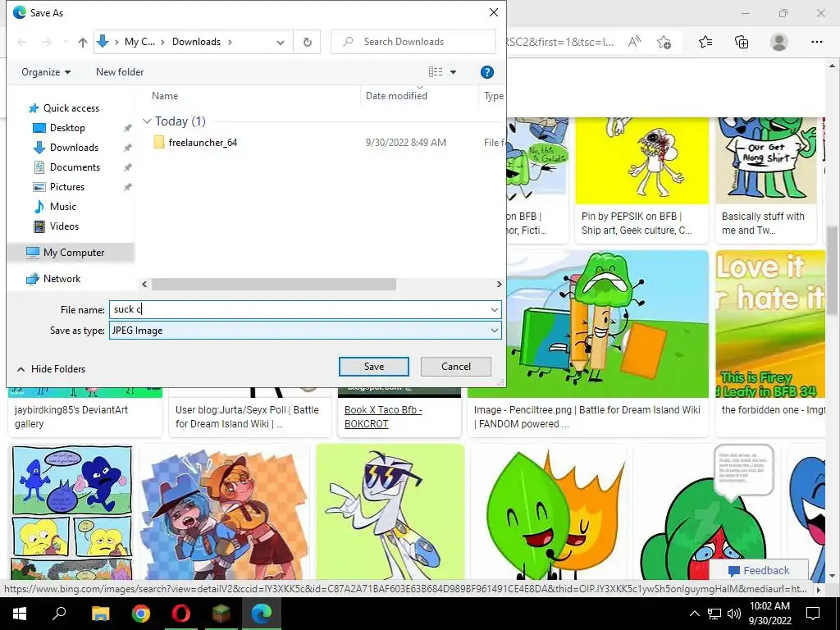Open taskbar search magnifier
840x630 pixels.
click(59, 613)
